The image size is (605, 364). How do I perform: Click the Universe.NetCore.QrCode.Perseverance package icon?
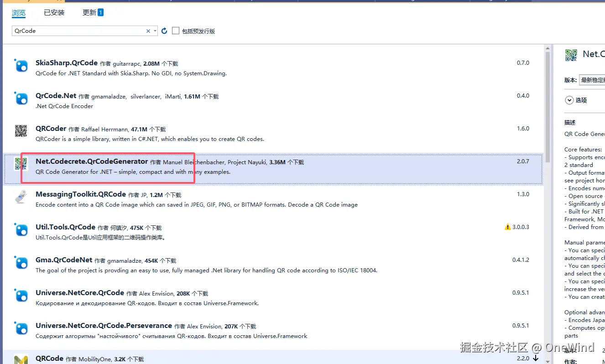21,328
